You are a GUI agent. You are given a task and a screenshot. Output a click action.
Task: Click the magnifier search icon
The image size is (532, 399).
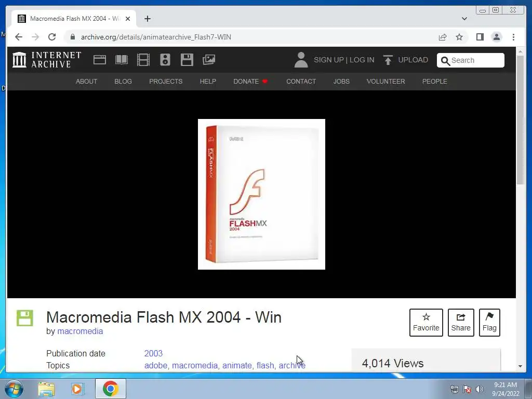pos(445,61)
